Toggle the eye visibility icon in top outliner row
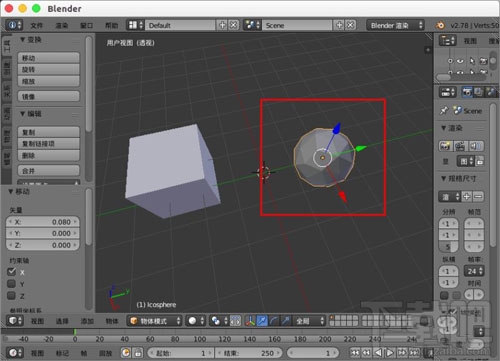The width and height of the screenshot is (500, 361). (x=460, y=61)
